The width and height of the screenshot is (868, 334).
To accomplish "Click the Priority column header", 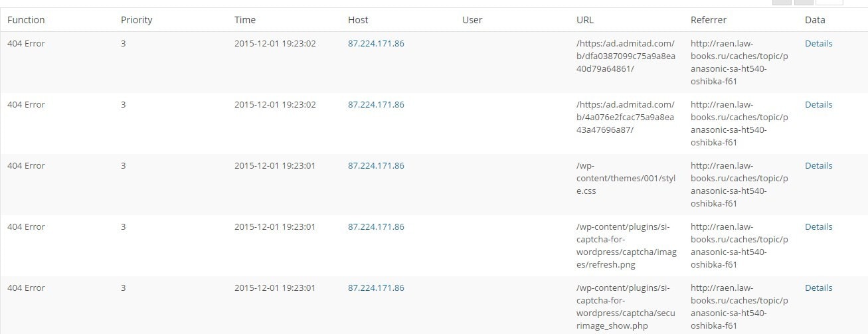I will (136, 20).
